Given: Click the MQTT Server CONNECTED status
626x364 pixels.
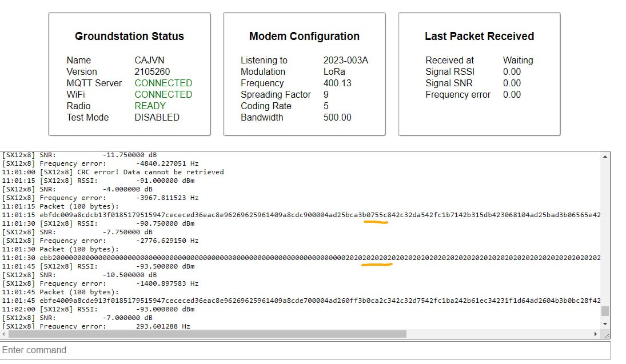Looking at the screenshot, I should point(163,83).
